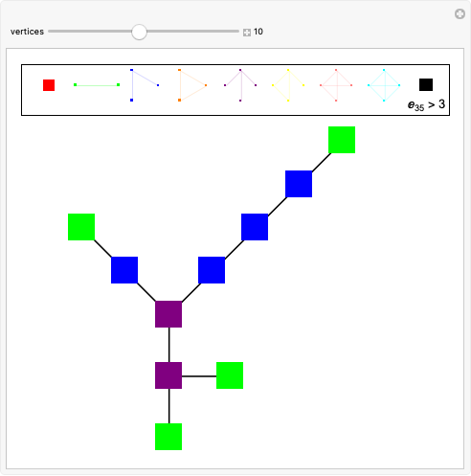
Task: Click the vertices label
Action: click(x=27, y=32)
